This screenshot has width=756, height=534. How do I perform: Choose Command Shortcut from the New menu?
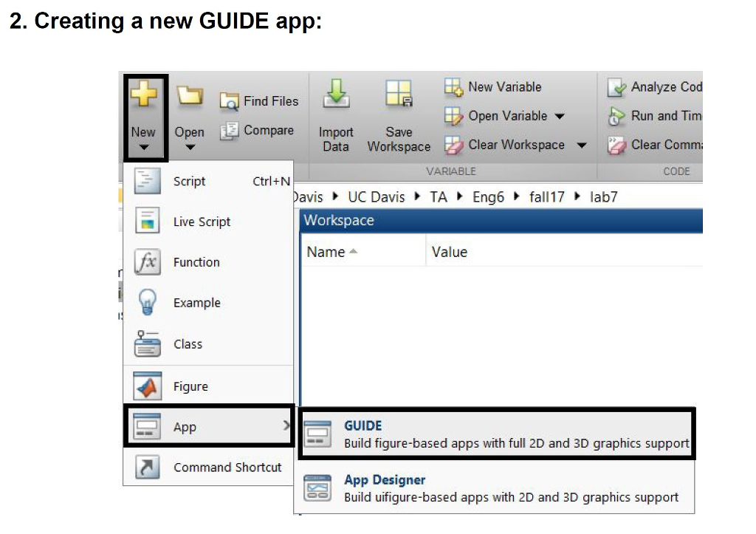point(208,467)
